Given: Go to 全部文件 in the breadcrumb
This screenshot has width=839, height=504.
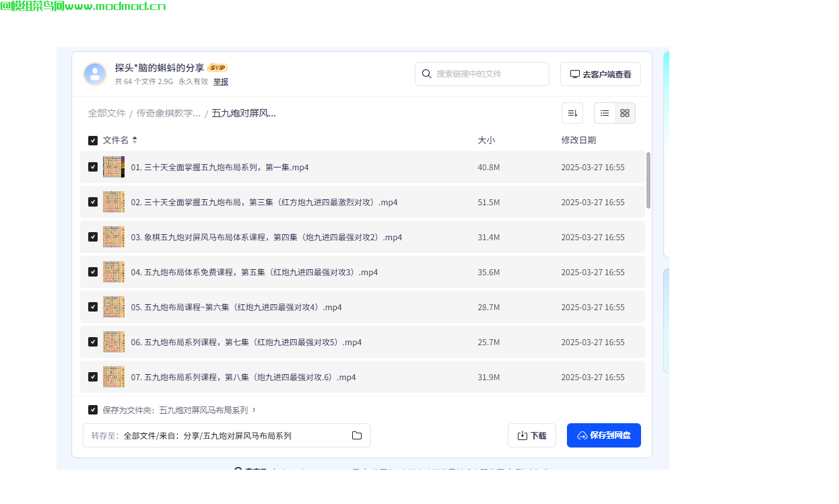Looking at the screenshot, I should coord(107,113).
